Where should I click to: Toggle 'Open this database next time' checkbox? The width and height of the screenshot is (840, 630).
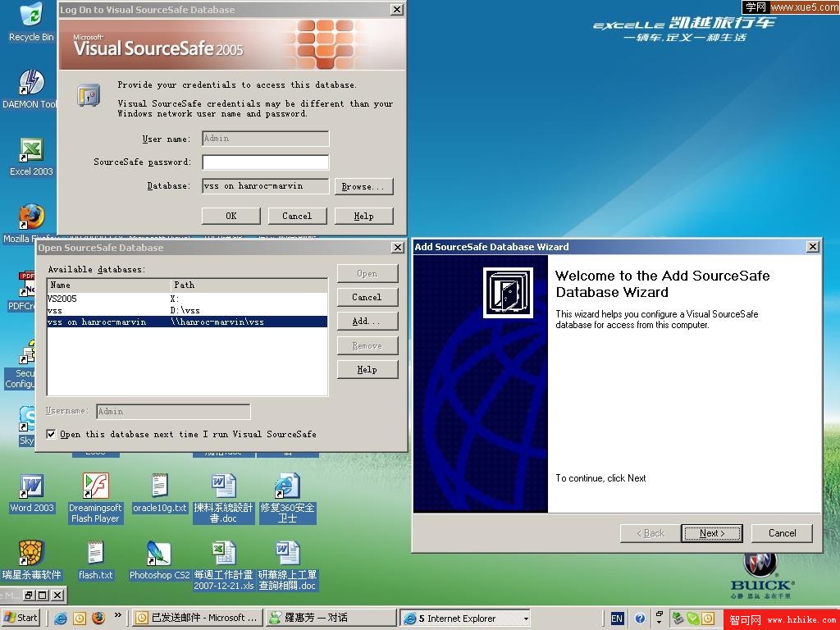point(51,434)
